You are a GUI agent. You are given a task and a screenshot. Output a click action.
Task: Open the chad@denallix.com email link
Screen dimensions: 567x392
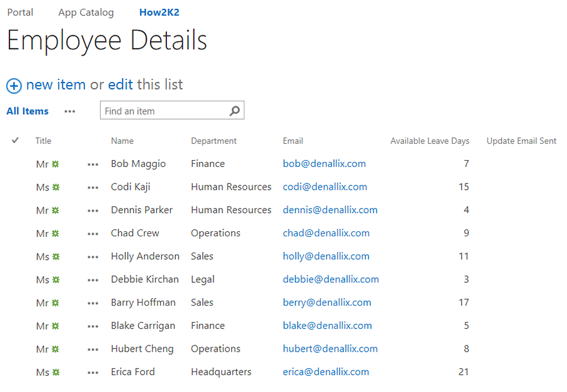326,233
